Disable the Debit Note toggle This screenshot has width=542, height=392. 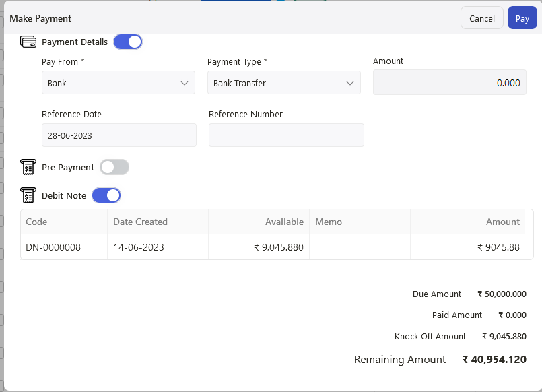click(x=106, y=195)
